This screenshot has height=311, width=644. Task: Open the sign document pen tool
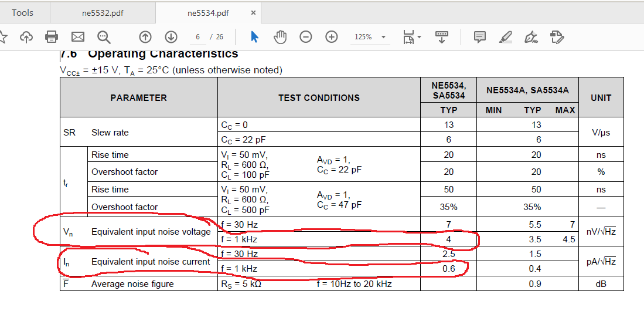[x=531, y=37]
